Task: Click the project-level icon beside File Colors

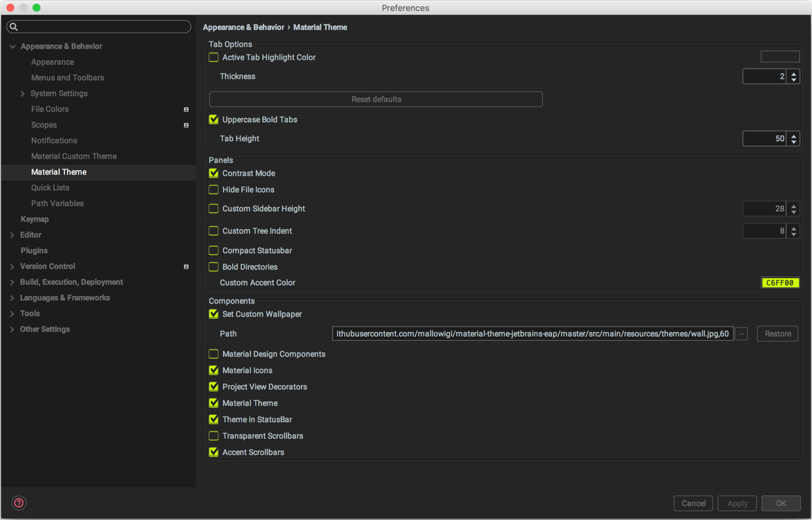Action: (186, 109)
